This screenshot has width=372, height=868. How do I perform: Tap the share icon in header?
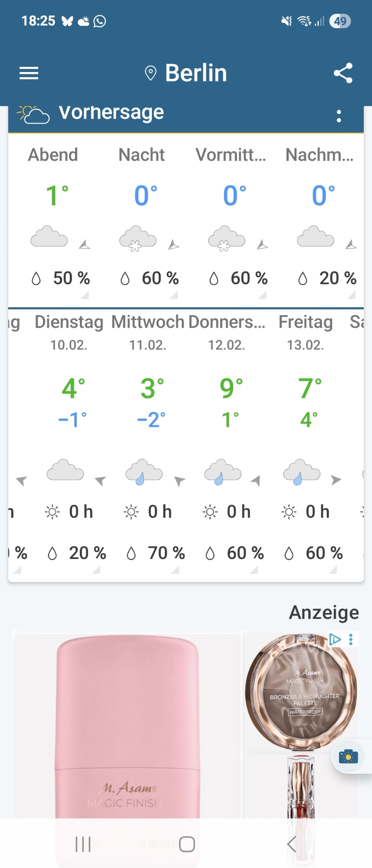343,73
